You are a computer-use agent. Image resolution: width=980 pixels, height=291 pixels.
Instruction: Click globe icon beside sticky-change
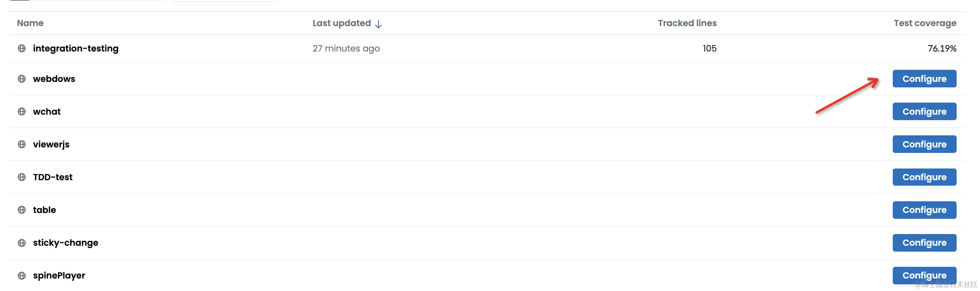pos(22,243)
